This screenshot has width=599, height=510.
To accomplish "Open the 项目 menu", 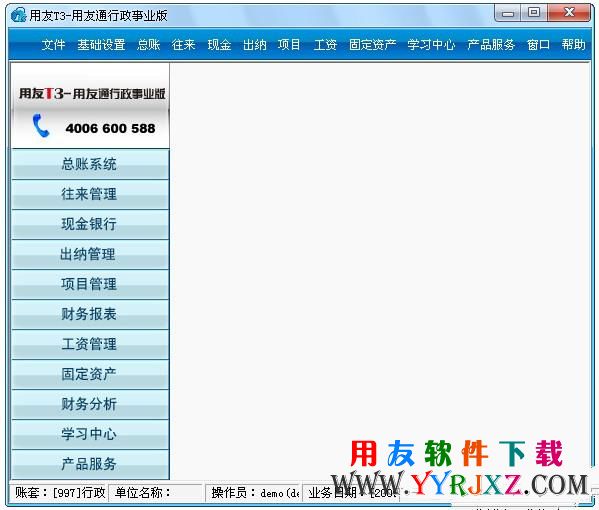I will click(x=289, y=45).
